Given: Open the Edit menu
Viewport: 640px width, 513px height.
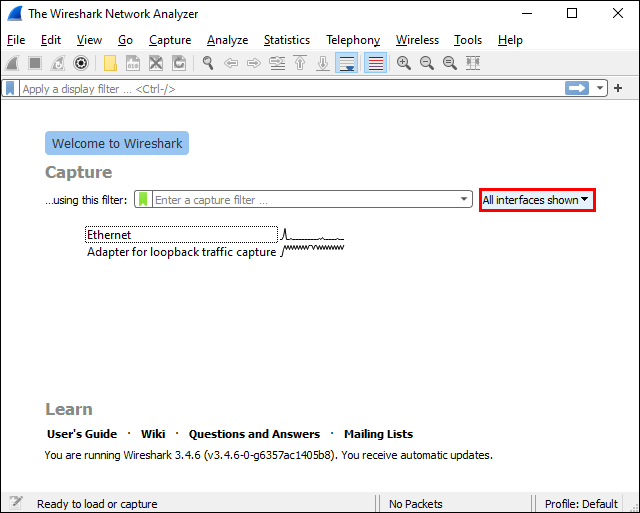Looking at the screenshot, I should (51, 40).
